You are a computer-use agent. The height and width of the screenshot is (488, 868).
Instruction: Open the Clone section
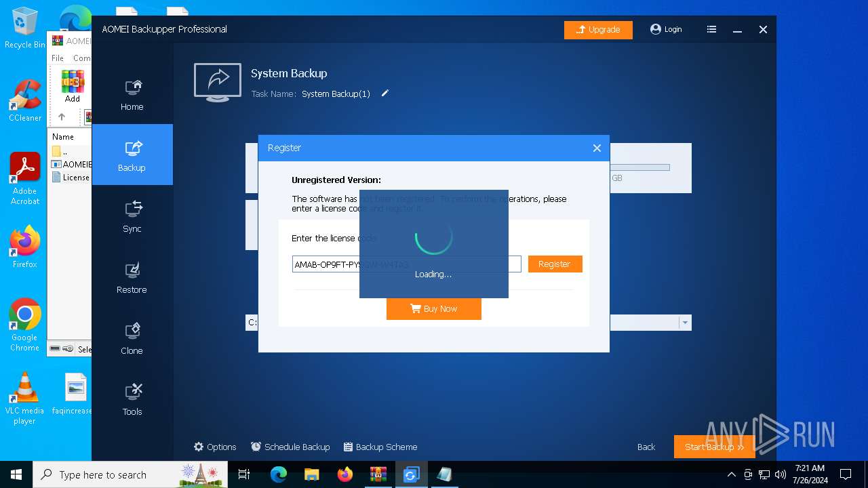click(132, 338)
